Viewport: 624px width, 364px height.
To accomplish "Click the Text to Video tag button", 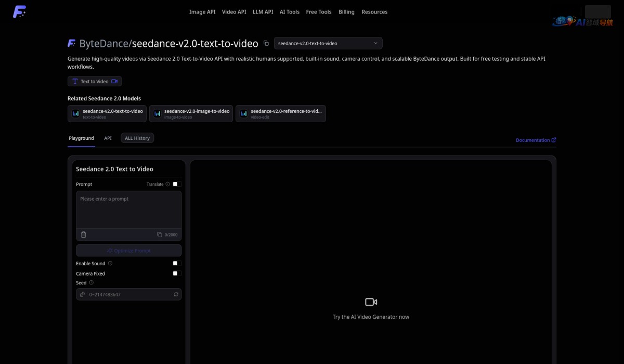I will click(95, 81).
